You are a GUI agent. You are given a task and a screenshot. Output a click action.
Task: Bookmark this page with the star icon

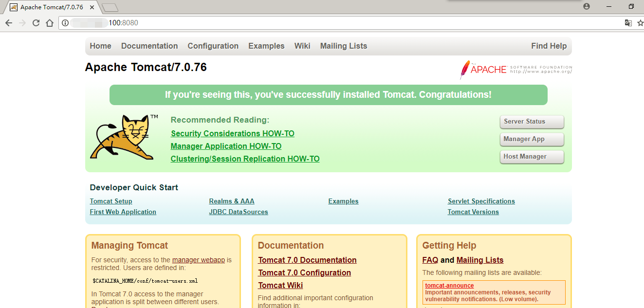click(x=640, y=23)
